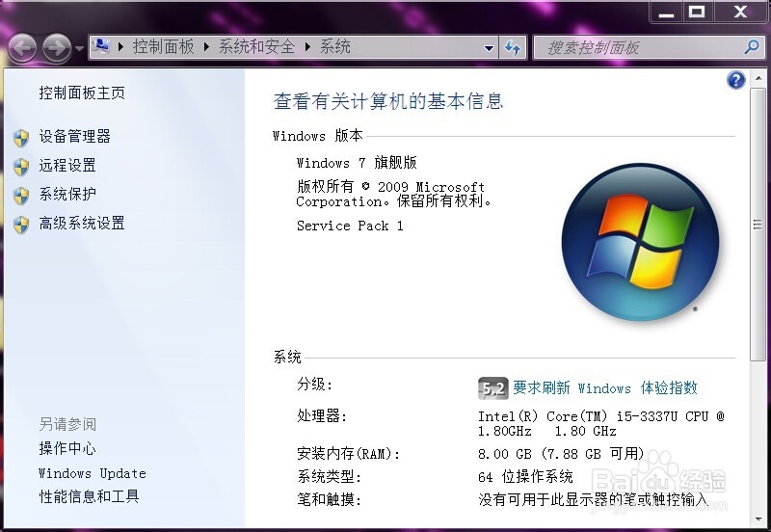This screenshot has height=532, width=771.
Task: Select 系统 breadcrumb in address bar
Action: [334, 47]
